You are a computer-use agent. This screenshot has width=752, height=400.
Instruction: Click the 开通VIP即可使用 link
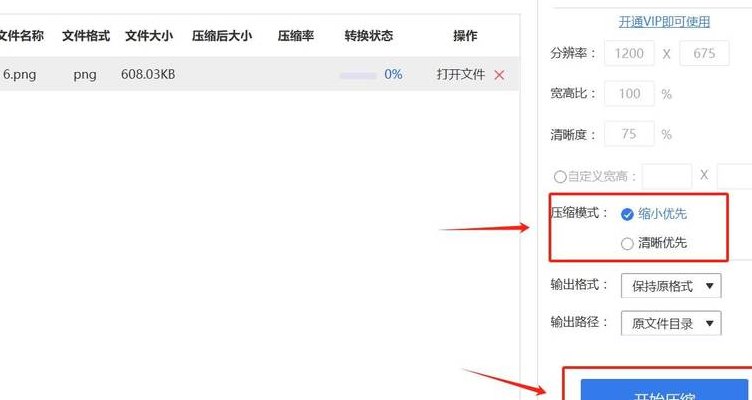(664, 22)
